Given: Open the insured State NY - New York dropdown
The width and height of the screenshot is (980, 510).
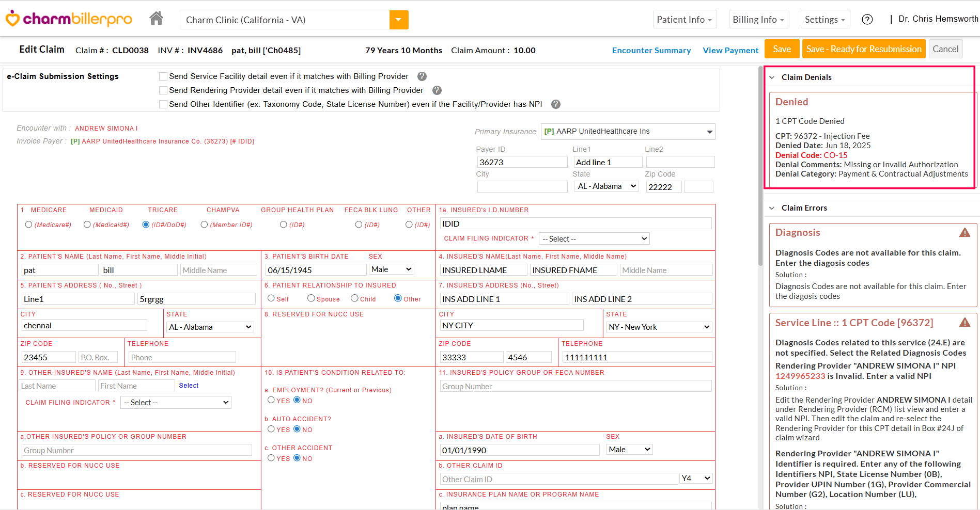Looking at the screenshot, I should coord(659,327).
